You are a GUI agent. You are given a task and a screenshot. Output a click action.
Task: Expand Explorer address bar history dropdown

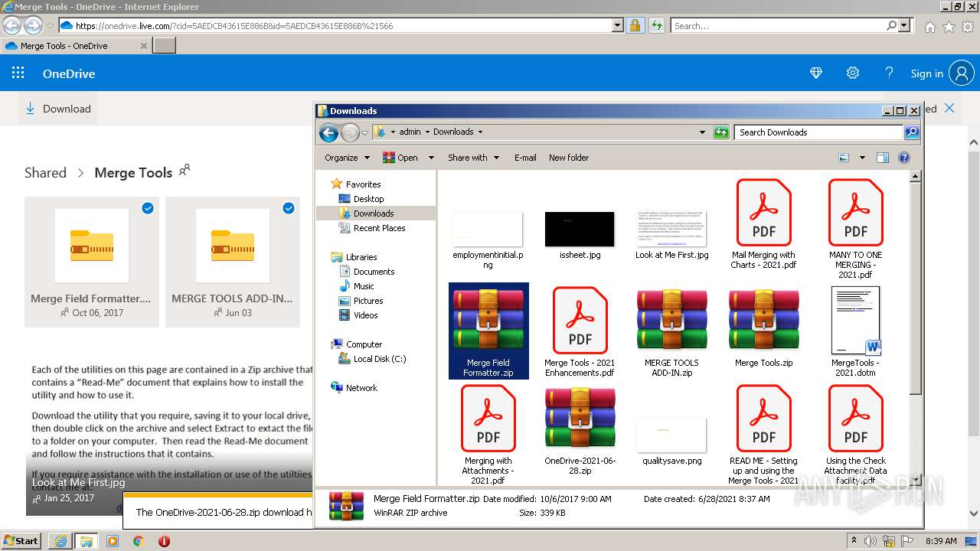pyautogui.click(x=702, y=132)
